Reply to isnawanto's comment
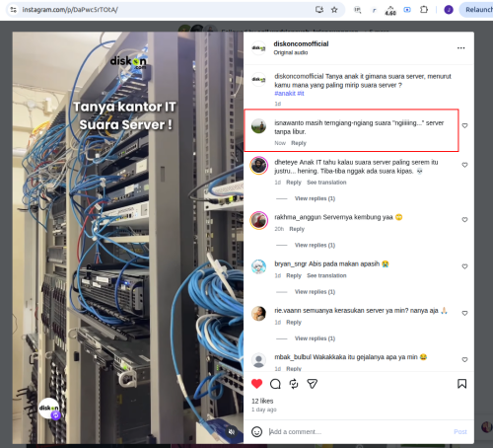This screenshot has height=448, width=493. 299,143
